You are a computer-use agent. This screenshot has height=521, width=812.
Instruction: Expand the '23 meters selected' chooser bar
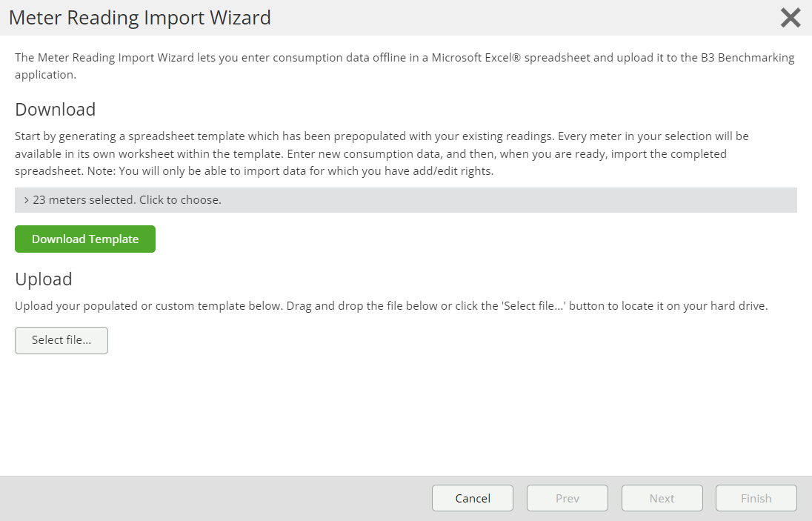[x=405, y=200]
